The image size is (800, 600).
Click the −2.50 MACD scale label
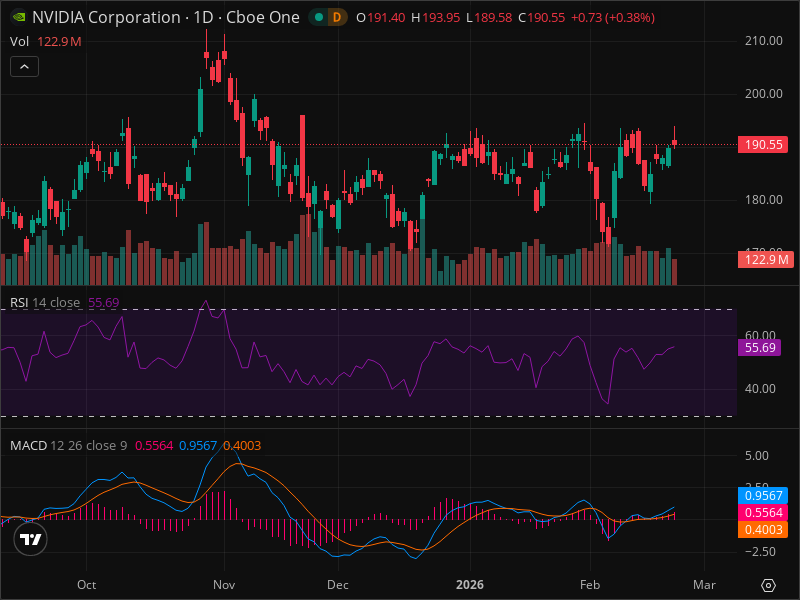pyautogui.click(x=760, y=552)
